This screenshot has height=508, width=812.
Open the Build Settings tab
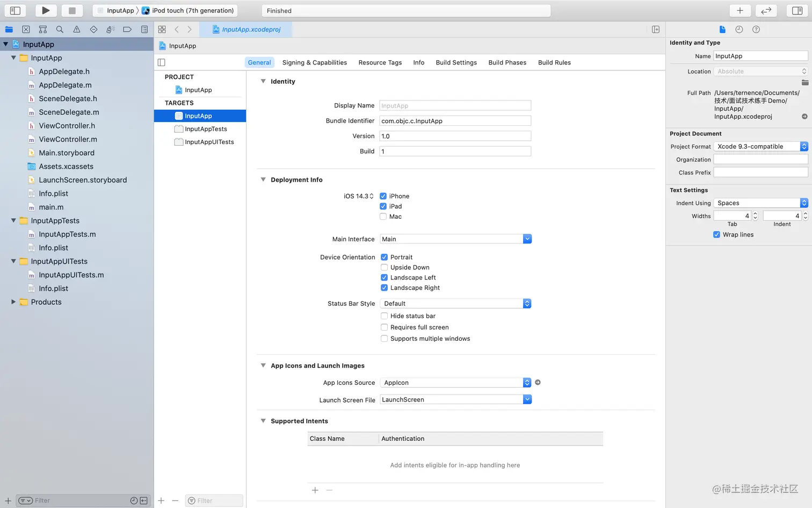tap(456, 62)
